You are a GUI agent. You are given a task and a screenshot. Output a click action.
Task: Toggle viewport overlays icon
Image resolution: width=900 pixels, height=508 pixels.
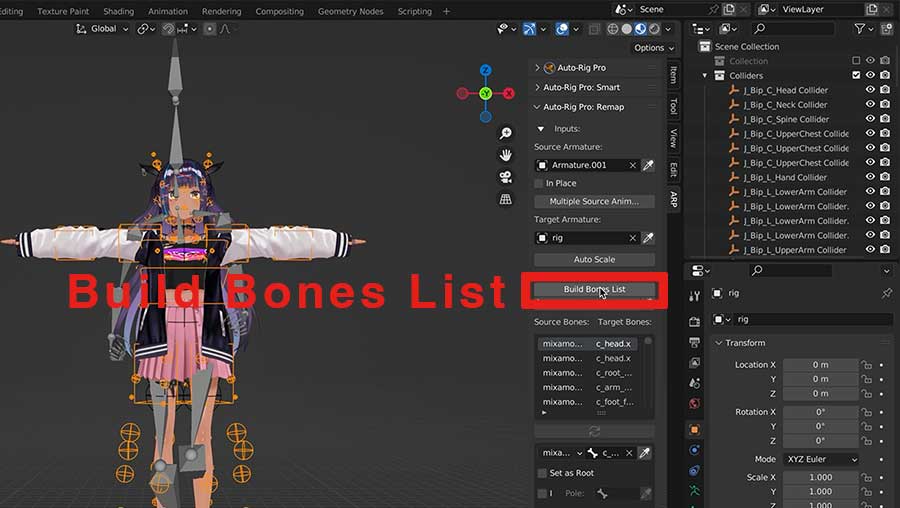pos(562,29)
